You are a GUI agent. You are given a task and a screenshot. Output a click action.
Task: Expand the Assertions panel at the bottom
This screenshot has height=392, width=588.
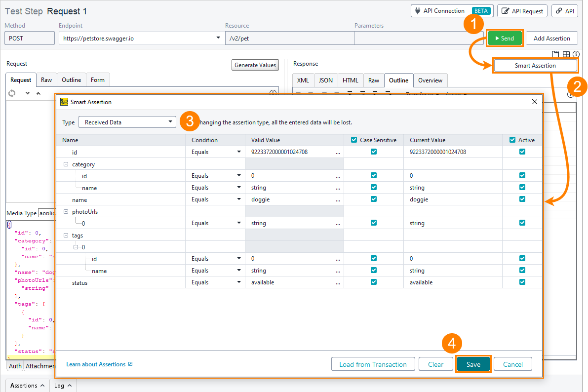pyautogui.click(x=27, y=386)
